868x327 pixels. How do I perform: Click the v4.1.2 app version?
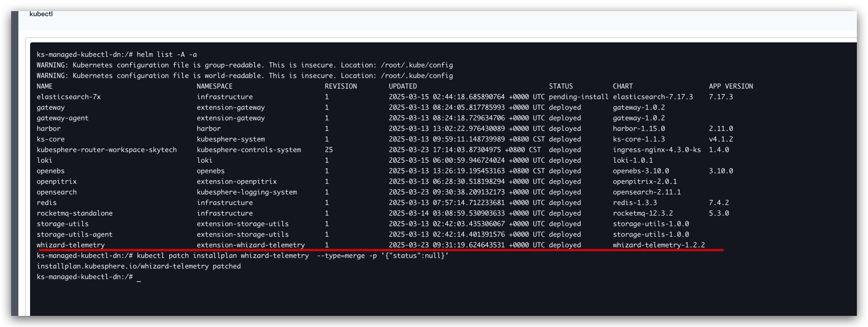click(721, 139)
